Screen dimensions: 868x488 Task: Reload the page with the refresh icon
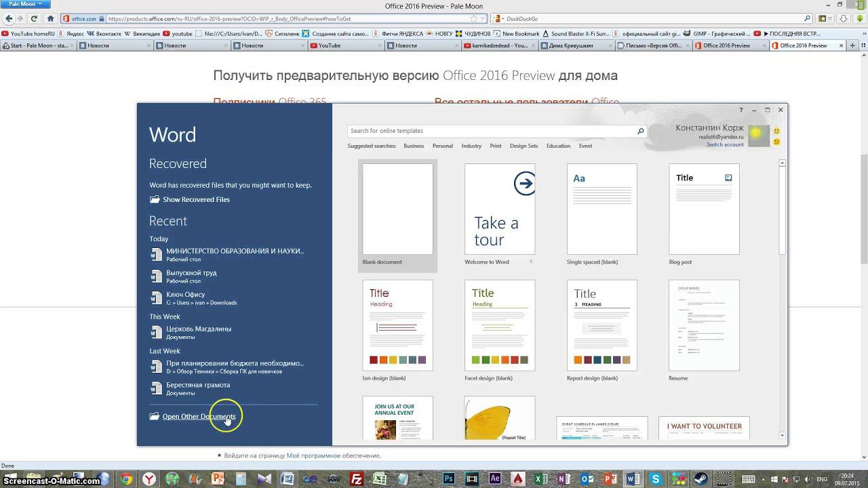pyautogui.click(x=34, y=18)
